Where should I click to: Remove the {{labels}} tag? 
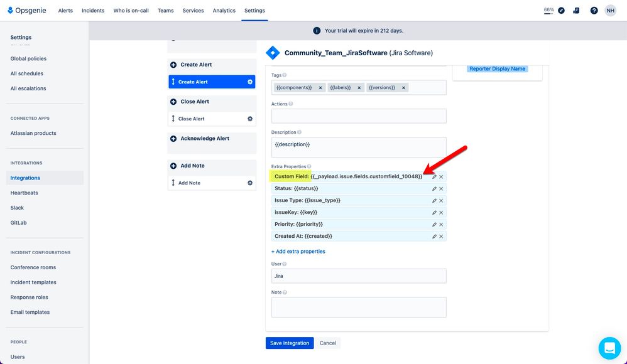[x=359, y=88]
